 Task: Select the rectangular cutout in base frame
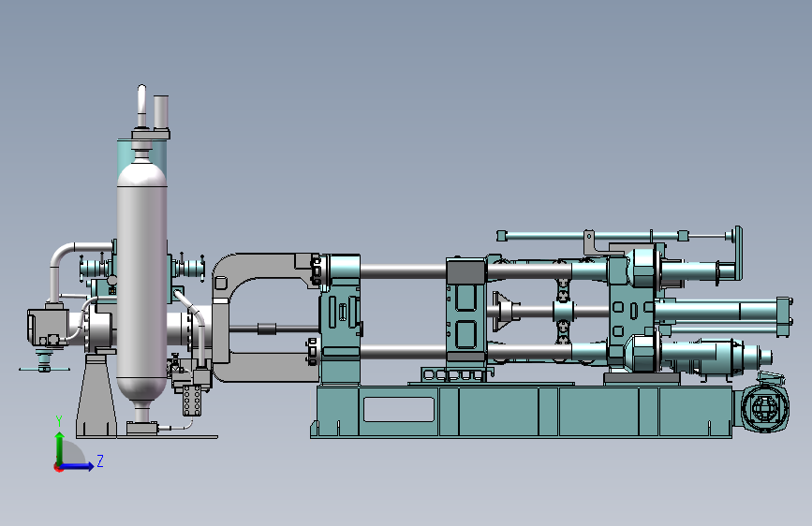point(399,409)
